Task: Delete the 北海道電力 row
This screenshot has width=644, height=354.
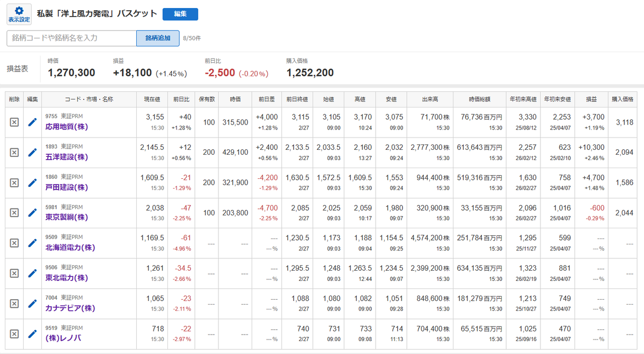Action: pos(14,243)
